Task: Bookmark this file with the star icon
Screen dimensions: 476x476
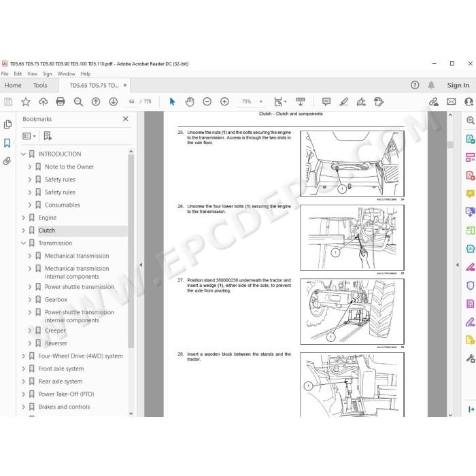Action: 26,102
